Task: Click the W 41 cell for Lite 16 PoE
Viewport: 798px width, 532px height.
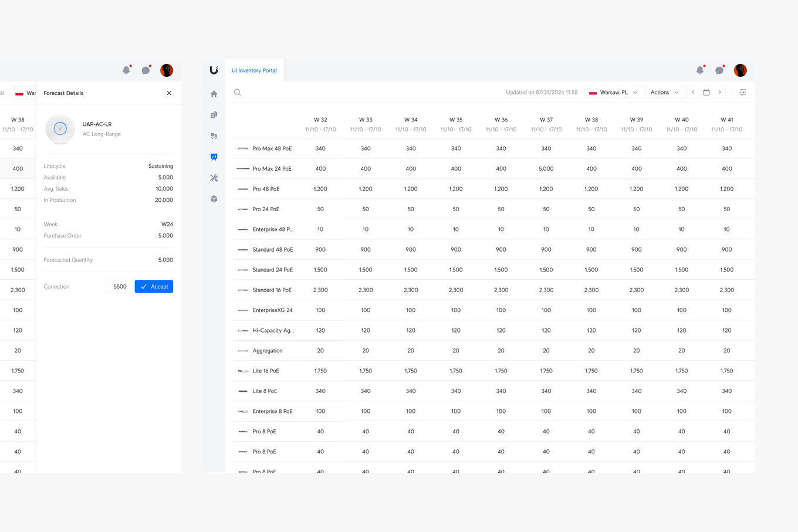Action: [x=727, y=371]
